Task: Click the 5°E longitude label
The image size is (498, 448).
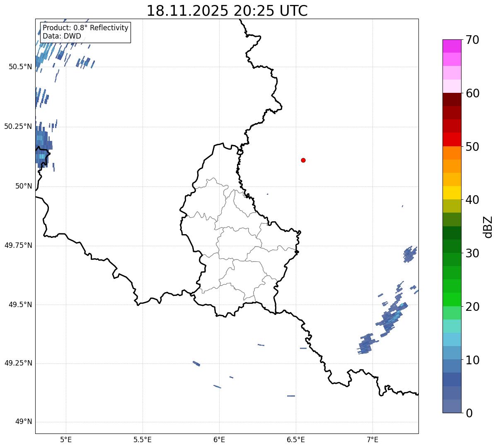Action: pyautogui.click(x=66, y=440)
